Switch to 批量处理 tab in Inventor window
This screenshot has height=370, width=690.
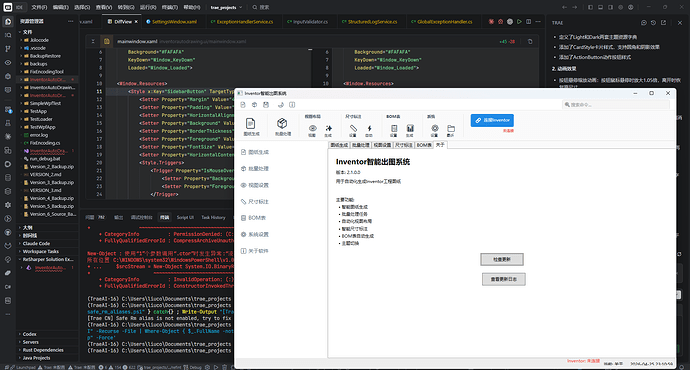tap(360, 145)
